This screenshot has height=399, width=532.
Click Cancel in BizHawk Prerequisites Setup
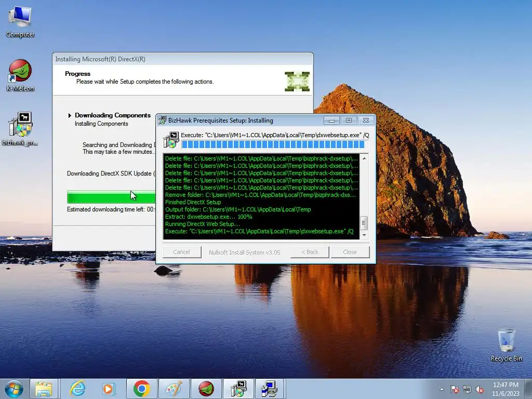tap(182, 252)
